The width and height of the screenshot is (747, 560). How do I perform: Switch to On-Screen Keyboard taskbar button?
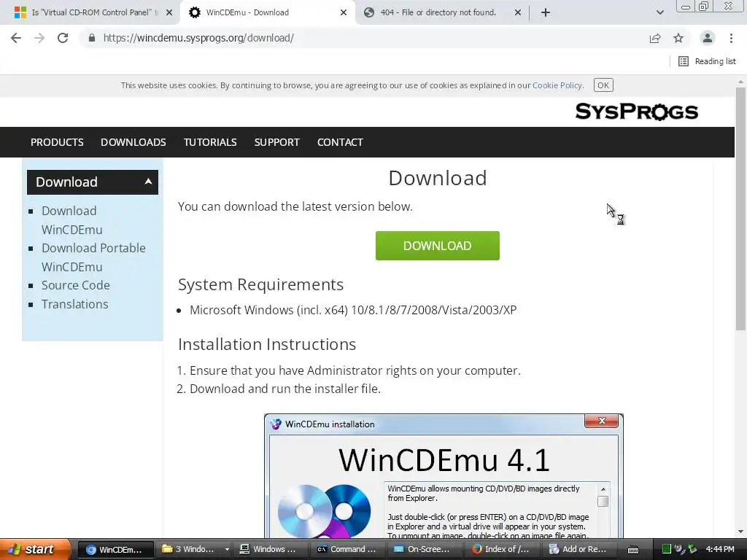[425, 549]
